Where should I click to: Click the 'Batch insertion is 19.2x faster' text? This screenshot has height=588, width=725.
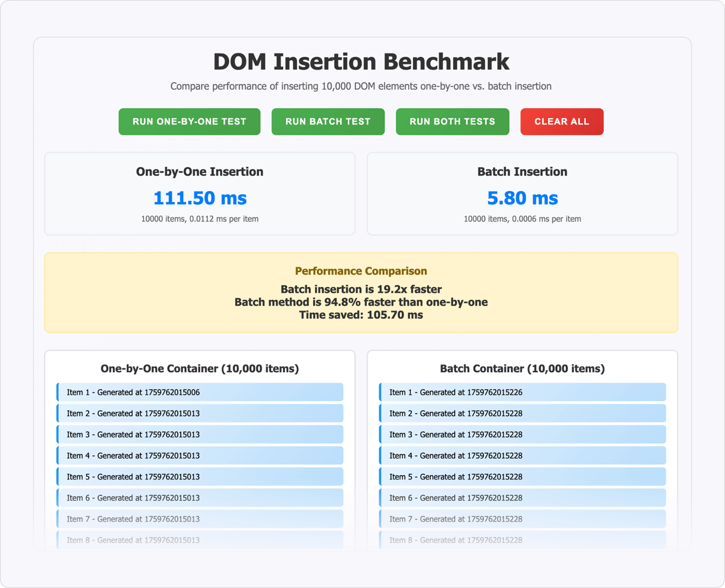[x=361, y=289]
